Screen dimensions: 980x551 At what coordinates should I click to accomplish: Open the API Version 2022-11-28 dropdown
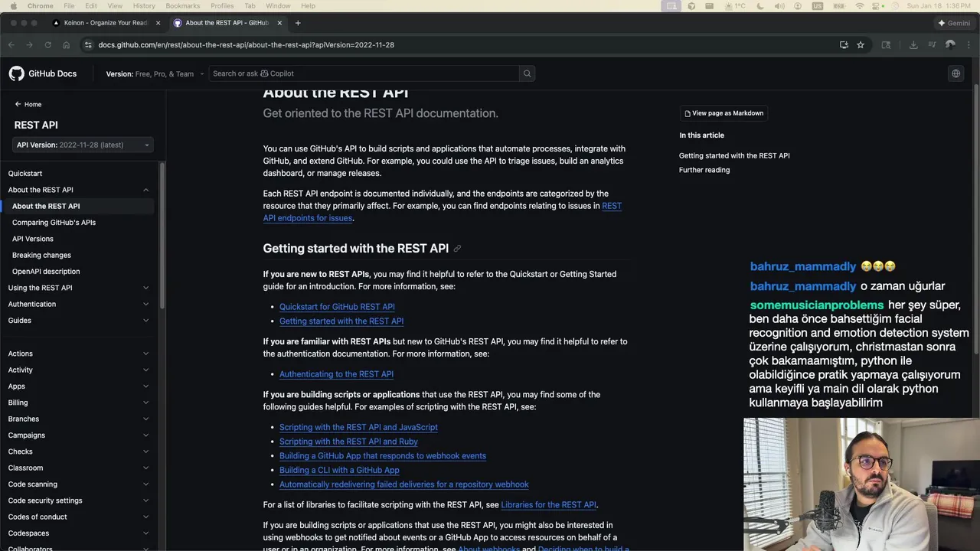click(x=83, y=145)
